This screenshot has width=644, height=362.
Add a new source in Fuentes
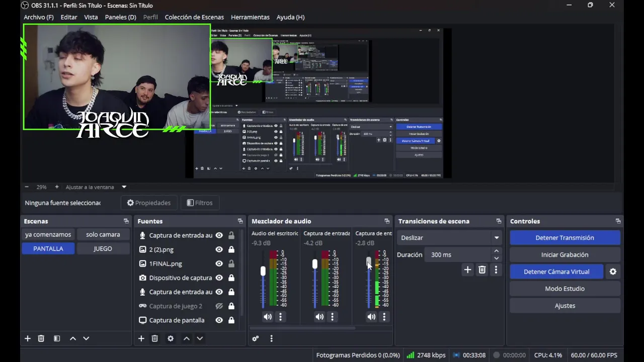(141, 338)
